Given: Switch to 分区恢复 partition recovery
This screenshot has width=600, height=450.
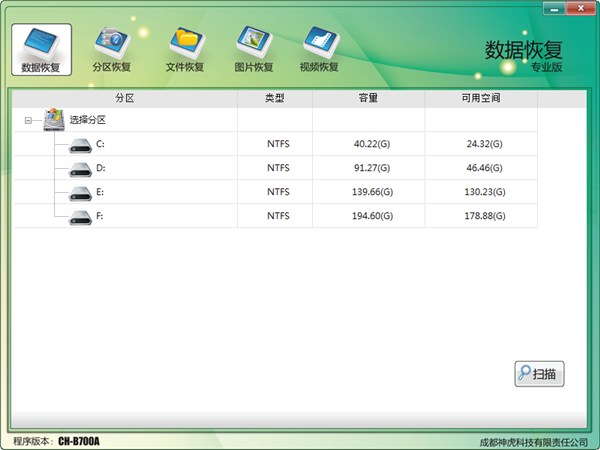Looking at the screenshot, I should point(111,50).
